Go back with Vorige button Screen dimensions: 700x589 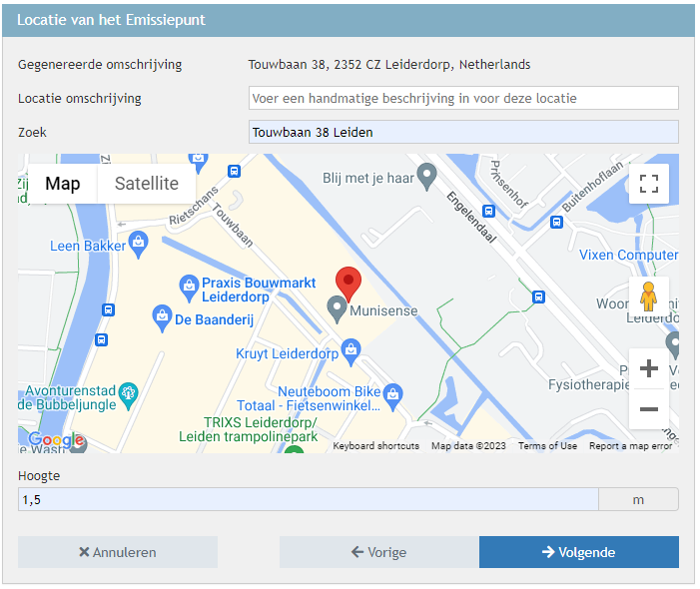click(378, 552)
